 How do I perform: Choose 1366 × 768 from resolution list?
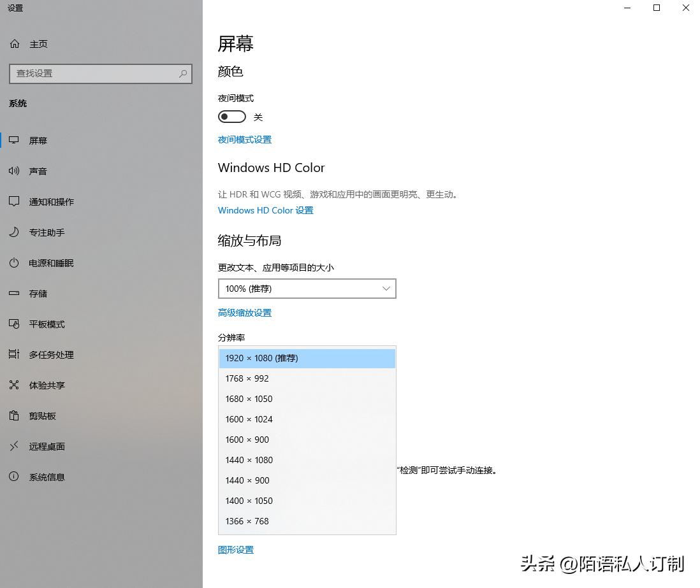[x=247, y=521]
